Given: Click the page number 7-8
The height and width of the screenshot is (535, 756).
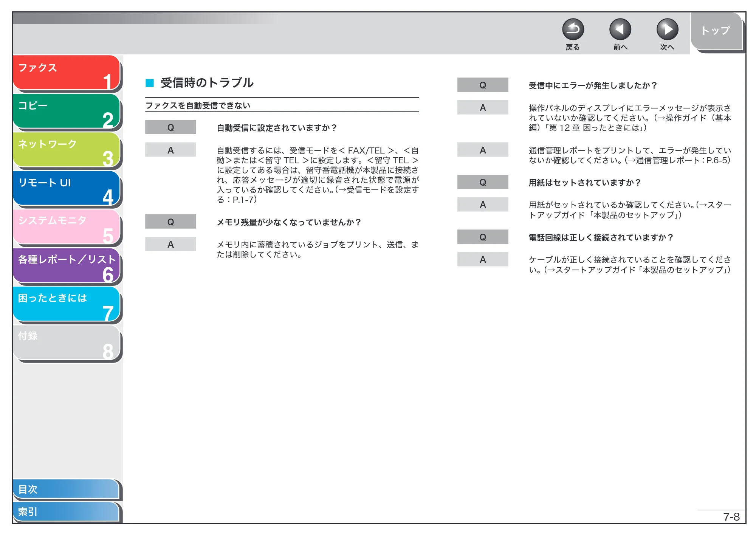Looking at the screenshot, I should pos(731,517).
